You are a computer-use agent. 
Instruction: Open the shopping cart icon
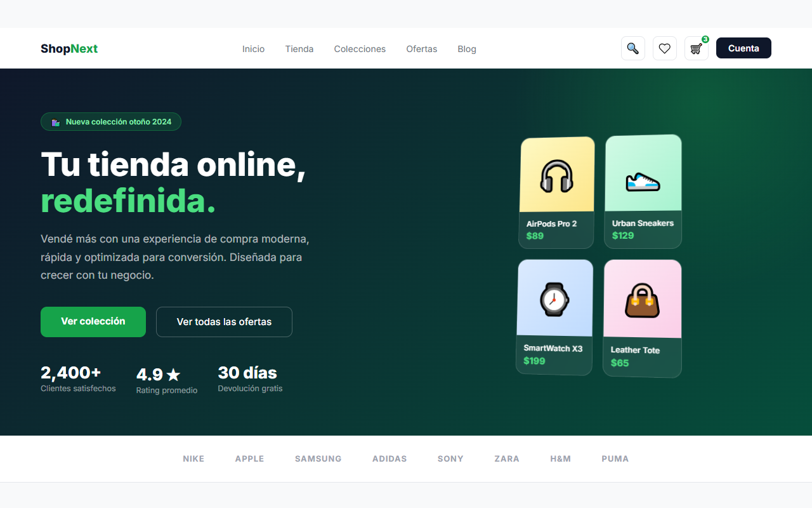pos(696,48)
